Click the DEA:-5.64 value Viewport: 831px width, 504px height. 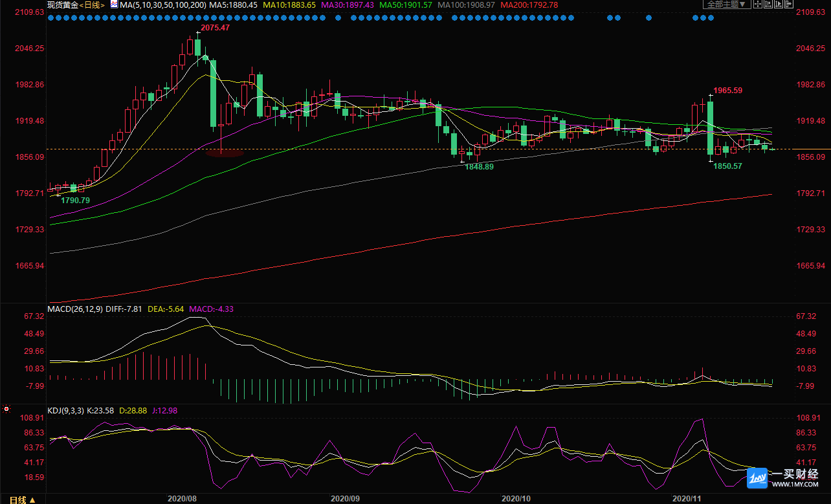tap(166, 309)
